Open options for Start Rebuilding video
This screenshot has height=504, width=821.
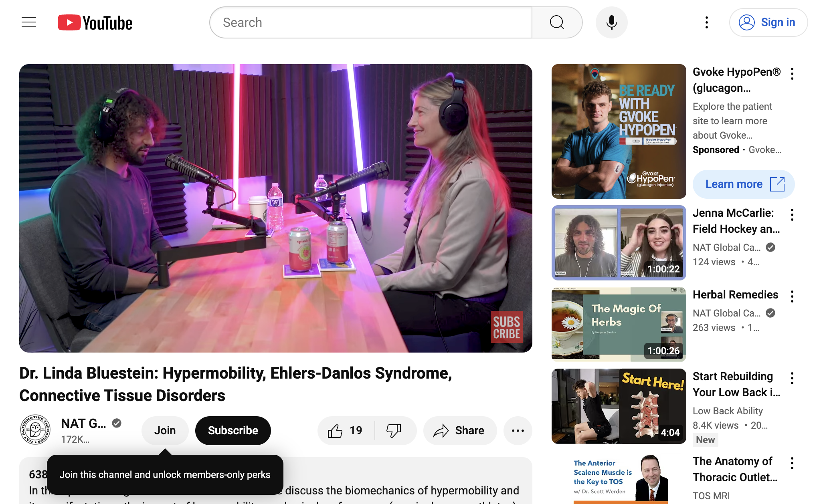point(792,378)
